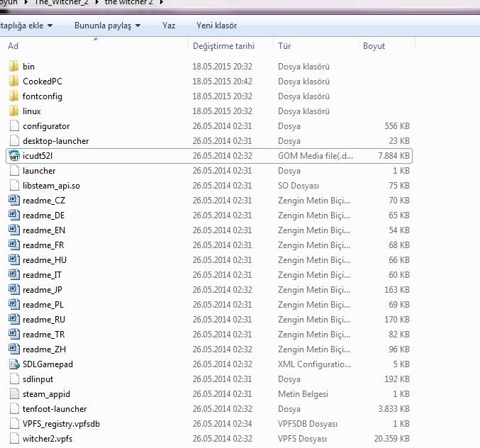Select the file name 'configurator'
Screen dimensions: 480x448
pos(46,126)
